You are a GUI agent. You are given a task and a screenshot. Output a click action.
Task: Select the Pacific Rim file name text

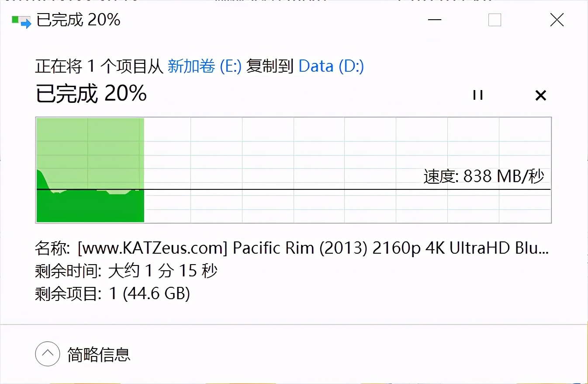312,248
